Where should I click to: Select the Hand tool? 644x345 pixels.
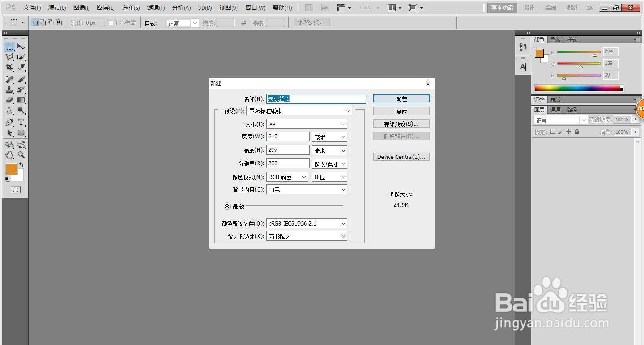pos(9,155)
